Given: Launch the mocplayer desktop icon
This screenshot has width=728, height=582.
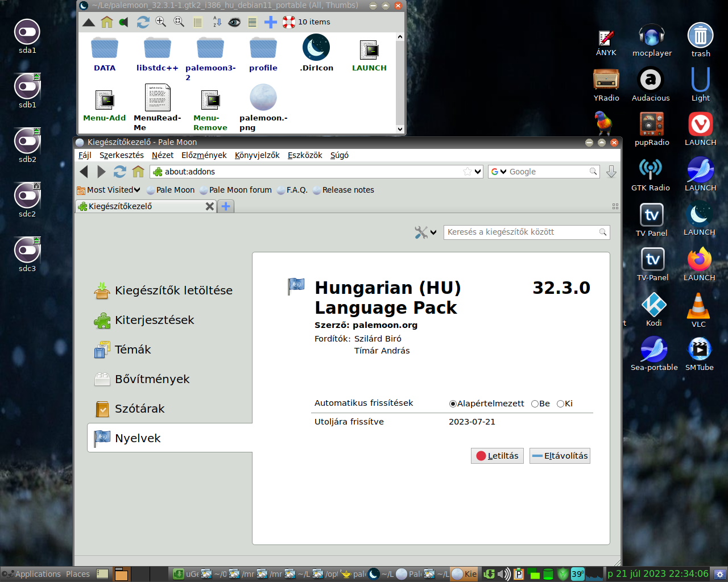Looking at the screenshot, I should coord(652,40).
